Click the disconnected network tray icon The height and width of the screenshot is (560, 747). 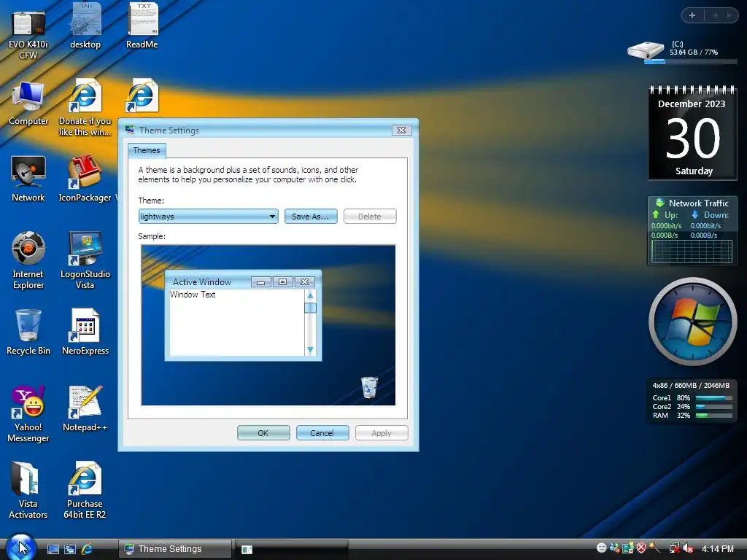click(674, 548)
